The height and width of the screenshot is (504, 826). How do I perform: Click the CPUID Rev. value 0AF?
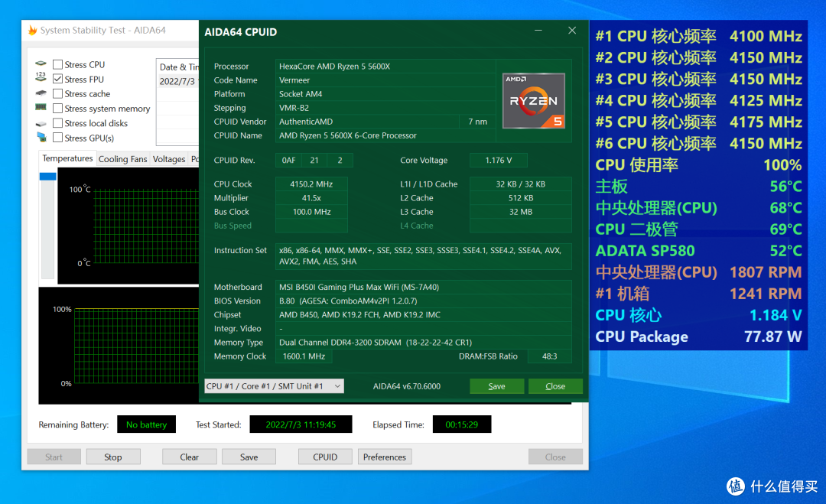coord(288,160)
